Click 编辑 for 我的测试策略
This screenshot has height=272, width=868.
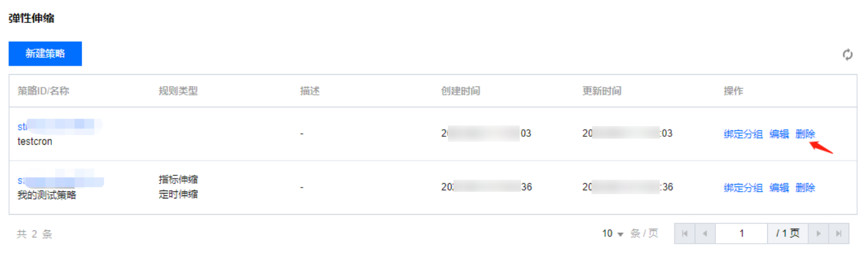pyautogui.click(x=779, y=188)
